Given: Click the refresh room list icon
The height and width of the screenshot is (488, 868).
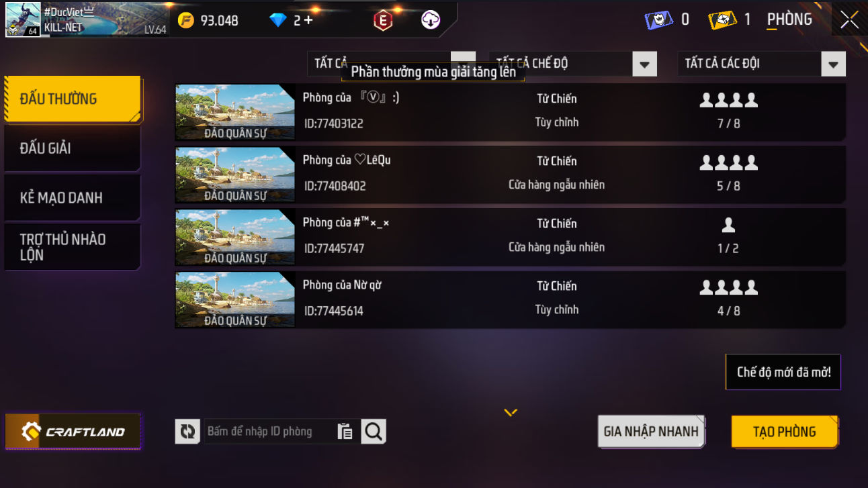Looking at the screenshot, I should pos(187,432).
